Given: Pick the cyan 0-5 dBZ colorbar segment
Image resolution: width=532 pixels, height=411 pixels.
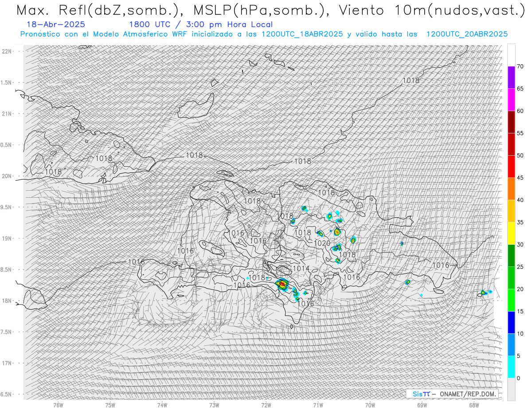Looking at the screenshot, I should pos(511,367).
